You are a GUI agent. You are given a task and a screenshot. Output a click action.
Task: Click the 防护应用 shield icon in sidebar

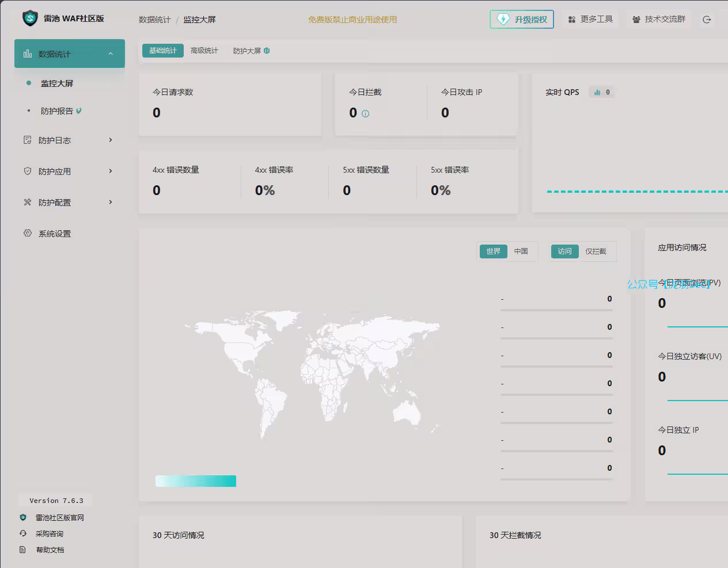coord(28,171)
